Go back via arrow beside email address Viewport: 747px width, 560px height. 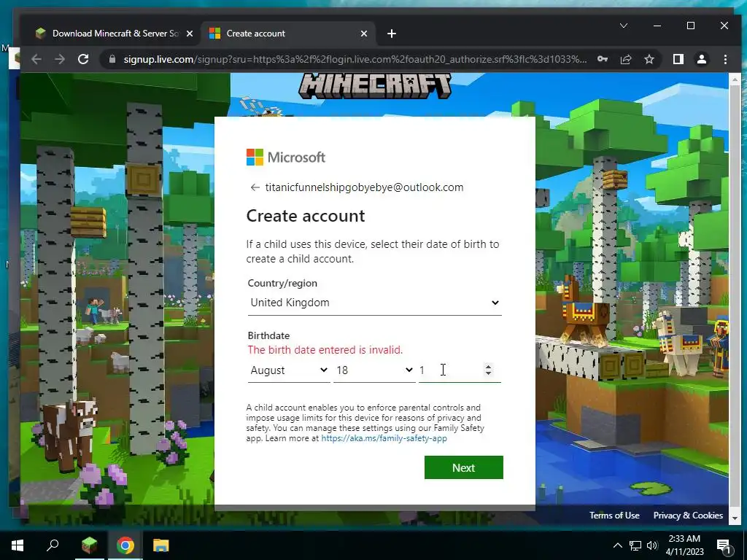255,187
